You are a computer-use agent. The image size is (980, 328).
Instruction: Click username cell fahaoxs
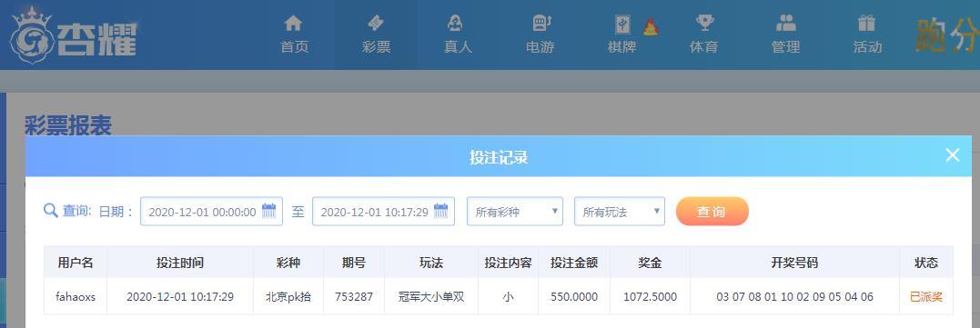point(76,297)
